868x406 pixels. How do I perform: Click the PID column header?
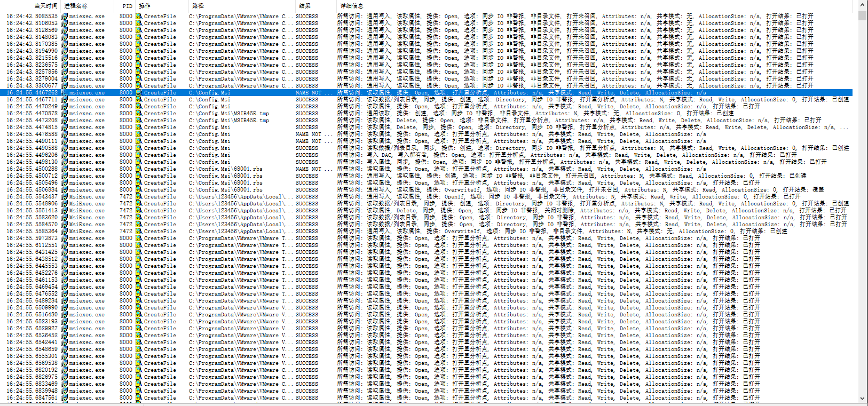pos(127,6)
